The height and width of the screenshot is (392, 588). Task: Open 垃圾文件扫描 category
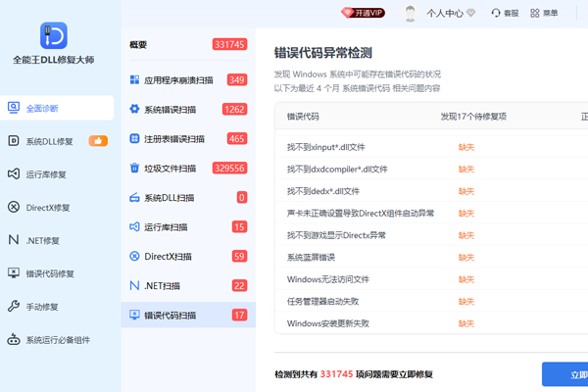188,168
